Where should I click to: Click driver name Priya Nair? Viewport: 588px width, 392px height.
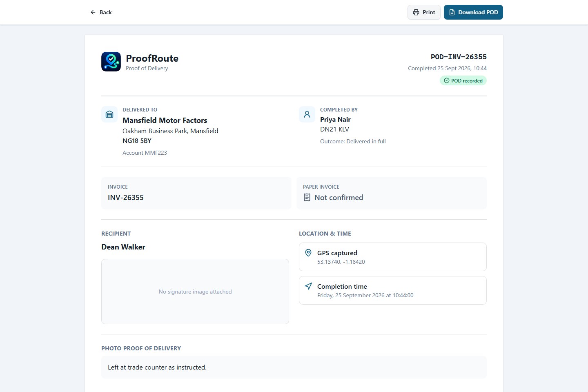click(335, 119)
